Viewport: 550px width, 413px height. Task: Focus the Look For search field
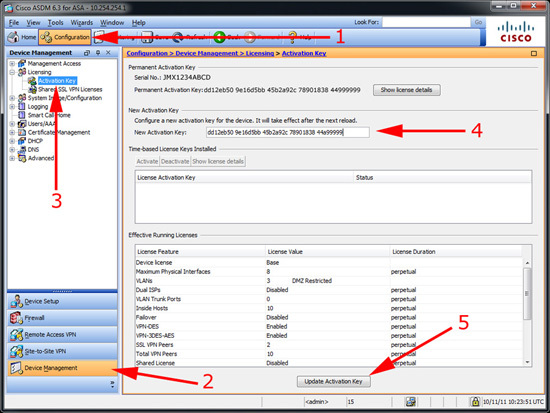tap(426, 22)
